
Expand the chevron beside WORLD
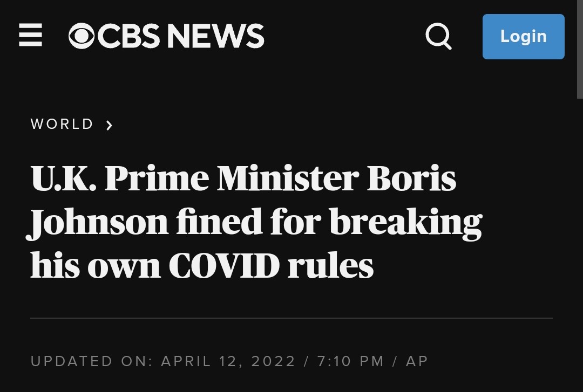[109, 125]
